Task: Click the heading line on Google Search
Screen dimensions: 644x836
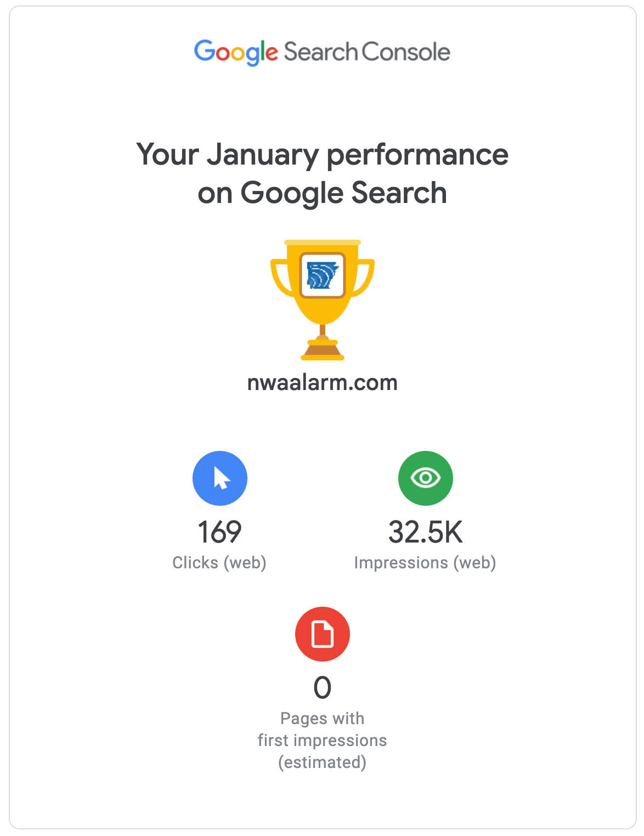Action: coord(323,193)
